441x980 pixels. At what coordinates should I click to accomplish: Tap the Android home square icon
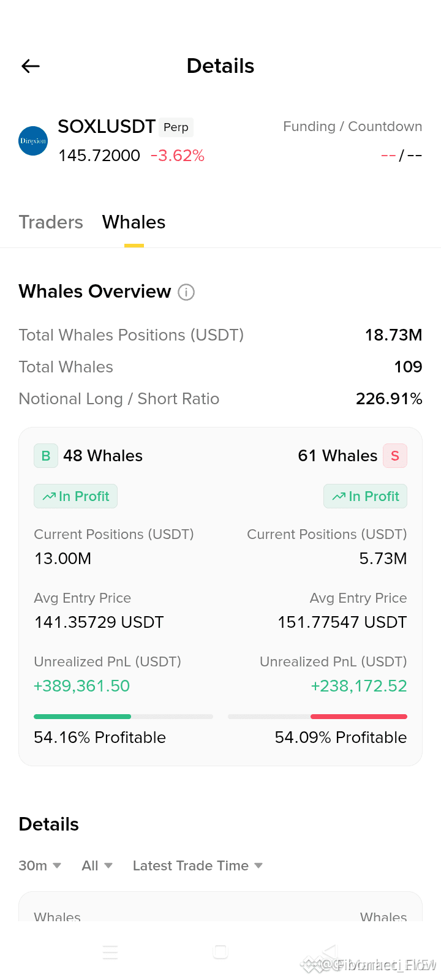click(221, 952)
